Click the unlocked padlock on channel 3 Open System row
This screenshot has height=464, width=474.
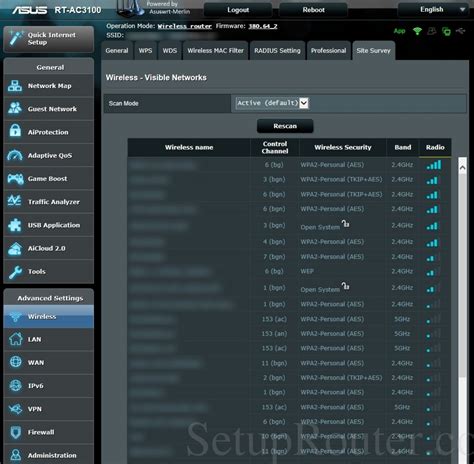(x=346, y=223)
